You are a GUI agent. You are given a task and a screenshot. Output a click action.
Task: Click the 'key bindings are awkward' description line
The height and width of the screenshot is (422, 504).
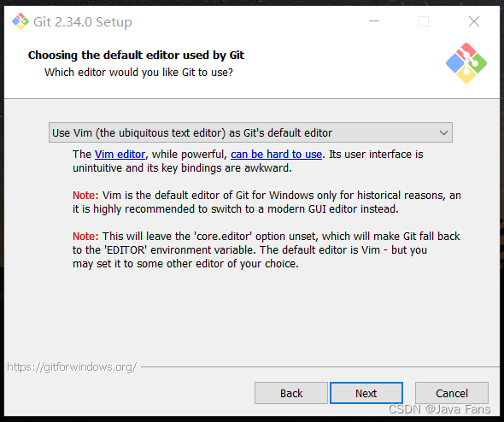point(182,167)
